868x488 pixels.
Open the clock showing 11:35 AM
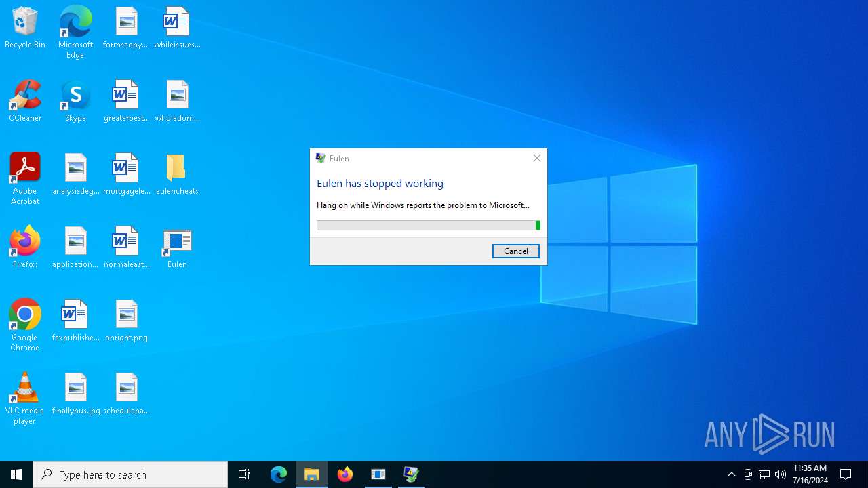pos(810,474)
